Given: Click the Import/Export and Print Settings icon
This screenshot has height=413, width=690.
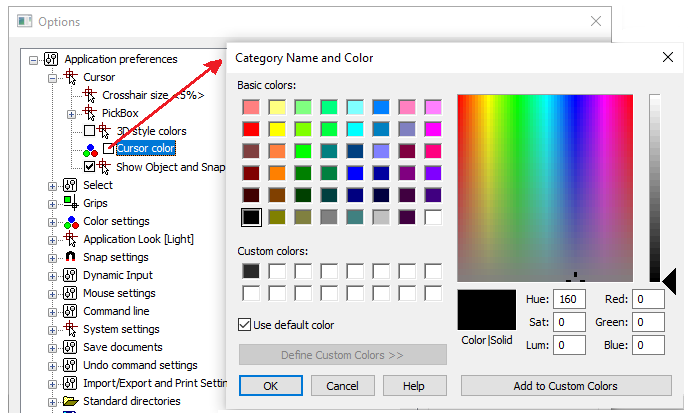Looking at the screenshot, I should [70, 384].
